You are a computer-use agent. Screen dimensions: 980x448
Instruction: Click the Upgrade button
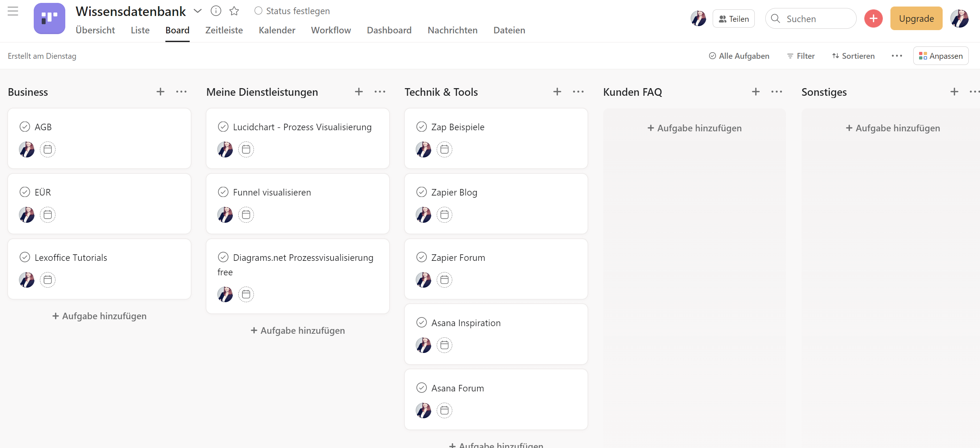916,18
